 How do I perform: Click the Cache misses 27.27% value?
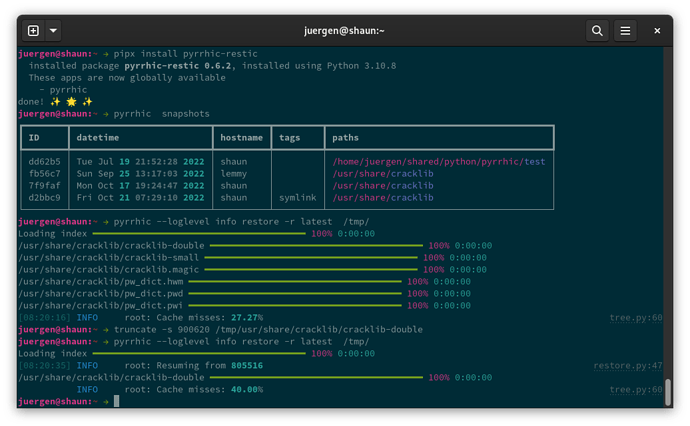pyautogui.click(x=247, y=317)
